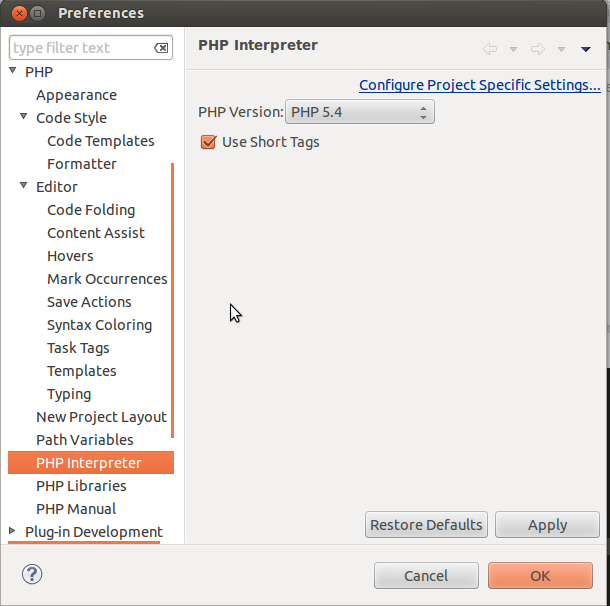Viewport: 610px width, 606px height.
Task: Open the forward history dropdown arrow
Action: point(561,49)
